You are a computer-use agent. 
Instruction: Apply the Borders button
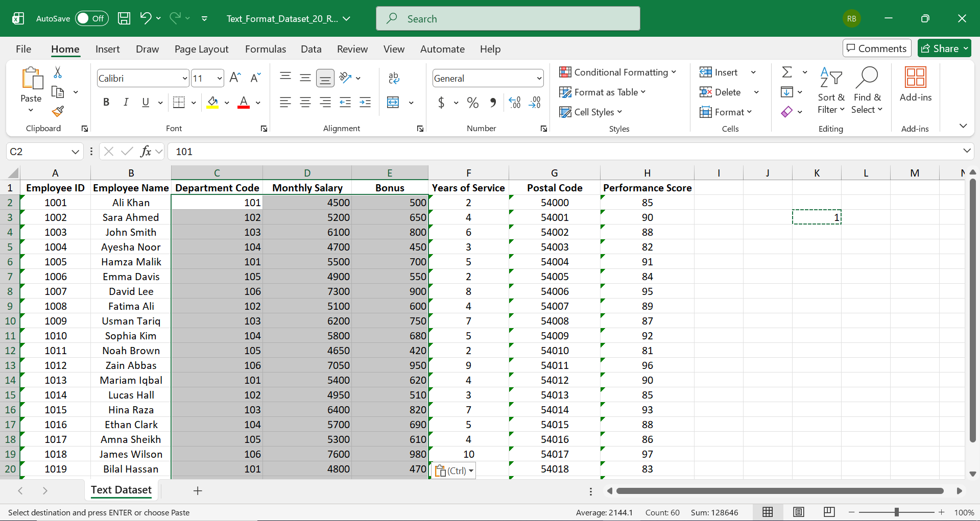tap(179, 103)
